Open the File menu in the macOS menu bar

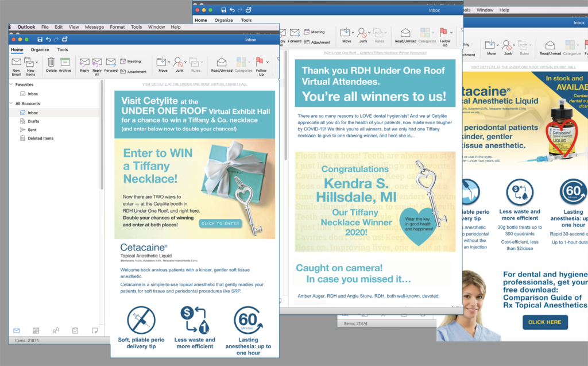[45, 27]
